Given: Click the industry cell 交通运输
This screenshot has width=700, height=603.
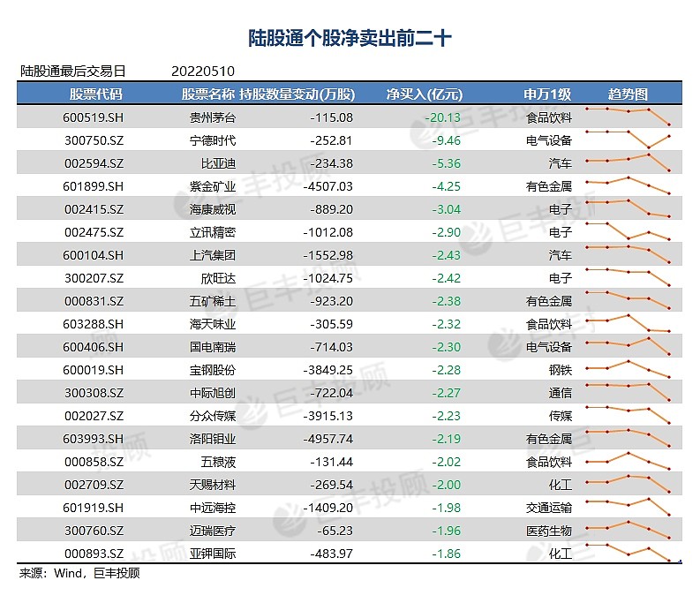Looking at the screenshot, I should (x=549, y=508).
